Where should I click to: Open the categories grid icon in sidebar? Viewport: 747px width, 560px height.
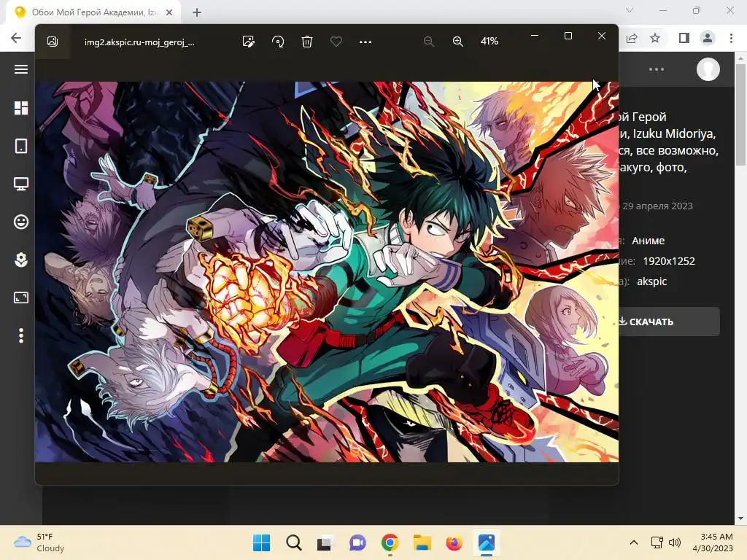coord(21,108)
